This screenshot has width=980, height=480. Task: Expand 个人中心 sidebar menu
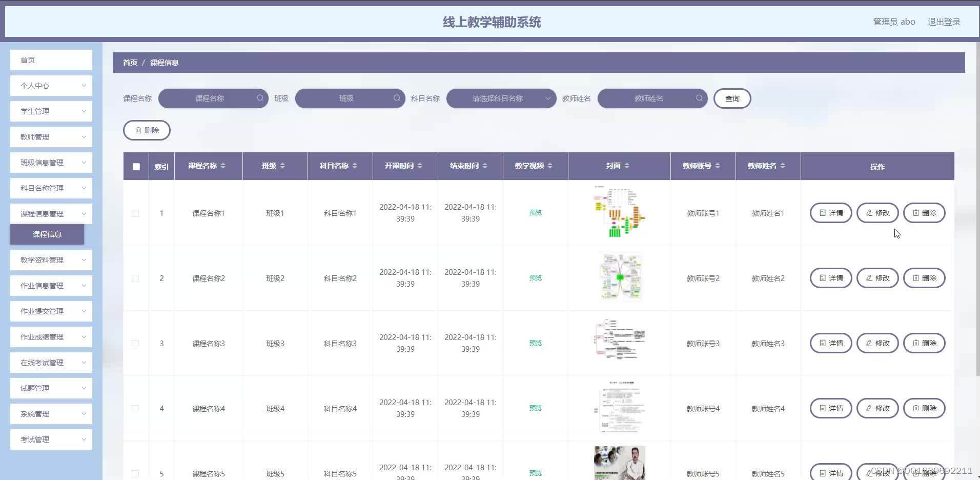point(51,86)
